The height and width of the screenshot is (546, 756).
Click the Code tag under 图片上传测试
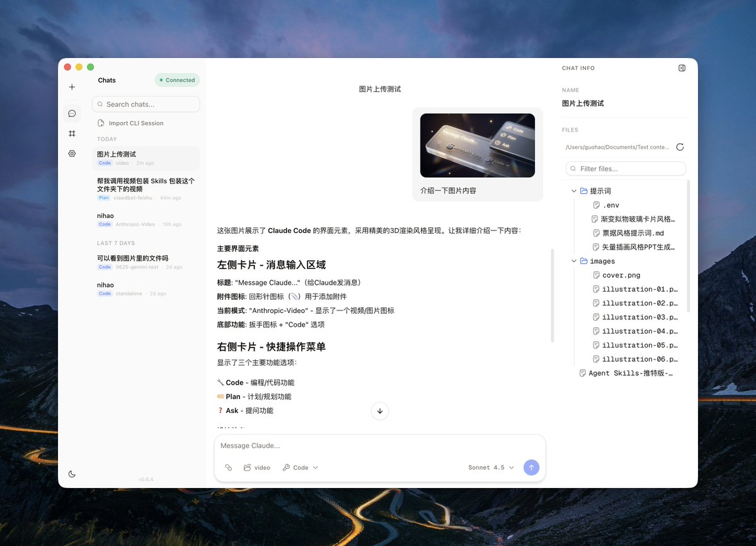pyautogui.click(x=105, y=163)
